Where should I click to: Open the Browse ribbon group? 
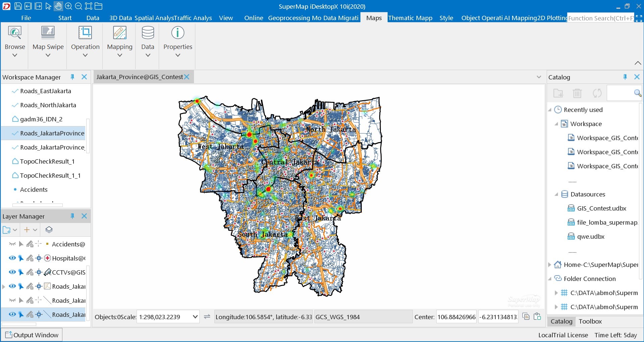tap(15, 42)
